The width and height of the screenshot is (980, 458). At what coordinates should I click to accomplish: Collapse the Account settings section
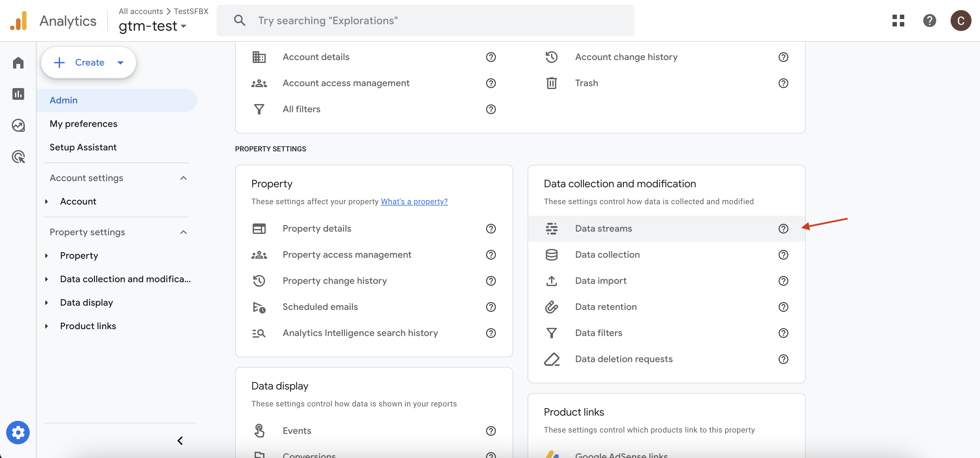tap(183, 178)
